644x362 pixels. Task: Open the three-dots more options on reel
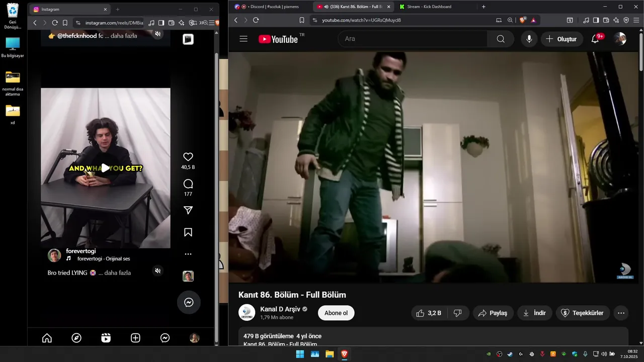(x=188, y=254)
